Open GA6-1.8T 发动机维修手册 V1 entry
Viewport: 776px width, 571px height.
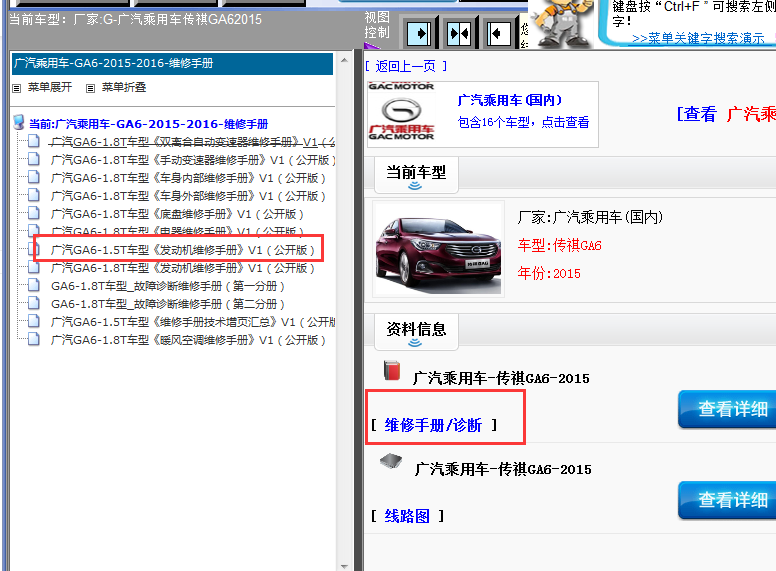[x=183, y=268]
